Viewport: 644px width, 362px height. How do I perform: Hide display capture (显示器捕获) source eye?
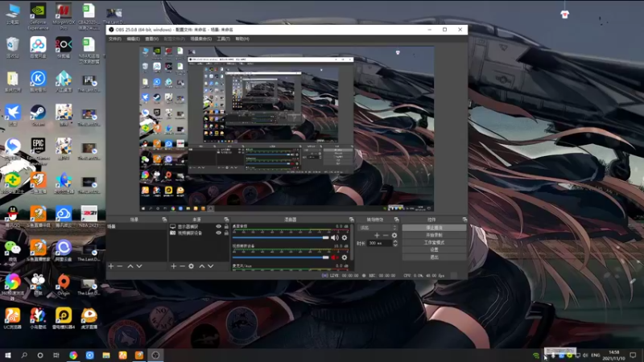tap(218, 227)
